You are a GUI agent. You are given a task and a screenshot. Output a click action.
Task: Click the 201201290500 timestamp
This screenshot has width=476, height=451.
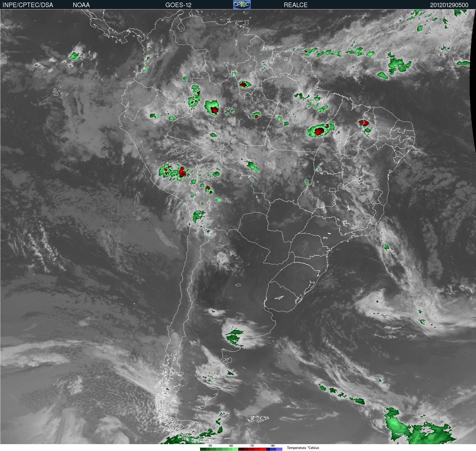(x=449, y=5)
